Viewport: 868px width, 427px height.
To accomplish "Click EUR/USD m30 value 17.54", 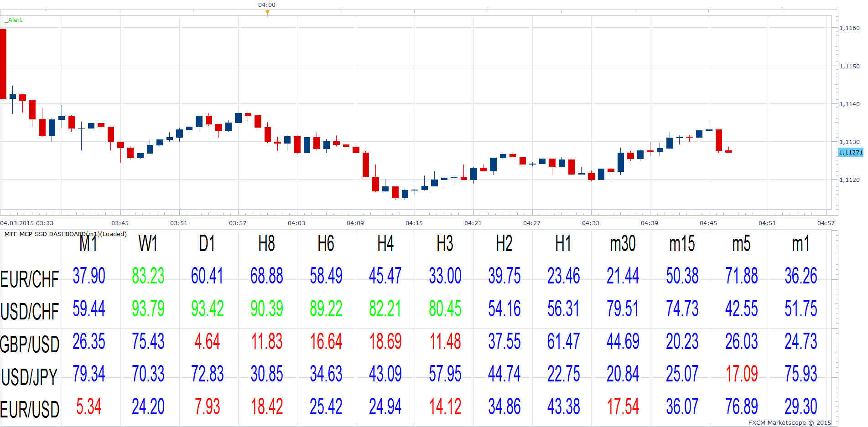I will [x=623, y=406].
